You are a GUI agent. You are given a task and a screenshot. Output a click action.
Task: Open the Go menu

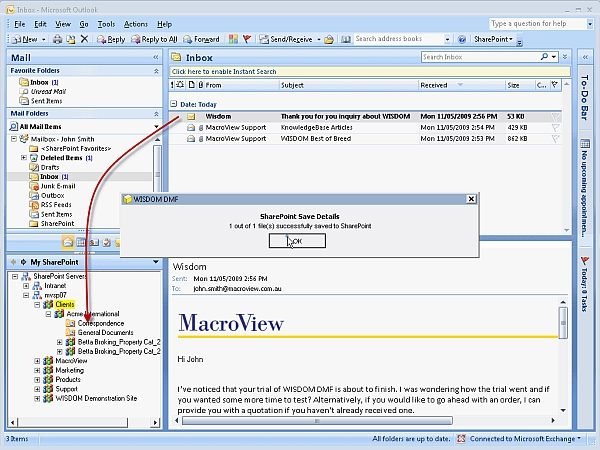(x=84, y=24)
